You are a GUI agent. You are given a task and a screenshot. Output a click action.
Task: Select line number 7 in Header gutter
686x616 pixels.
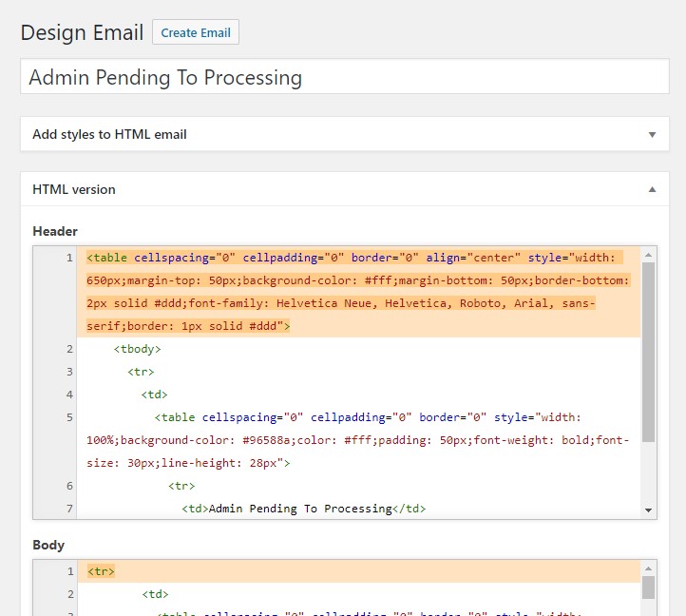(x=69, y=509)
